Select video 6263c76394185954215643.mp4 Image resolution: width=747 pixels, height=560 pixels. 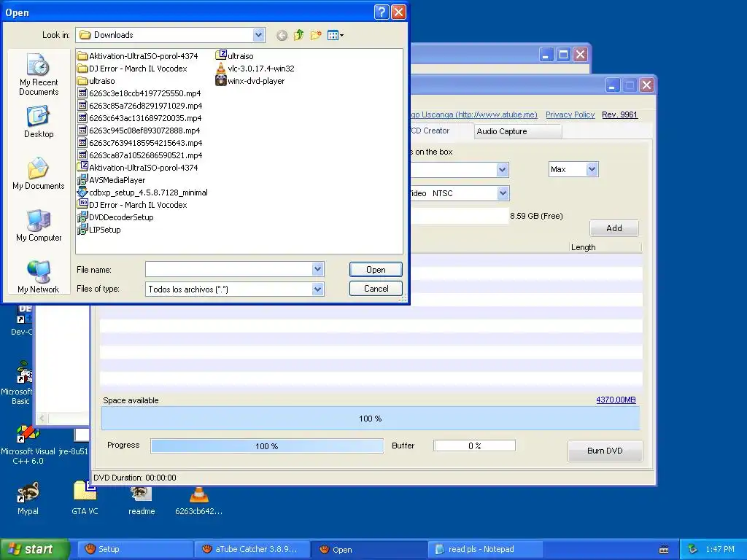tap(139, 143)
